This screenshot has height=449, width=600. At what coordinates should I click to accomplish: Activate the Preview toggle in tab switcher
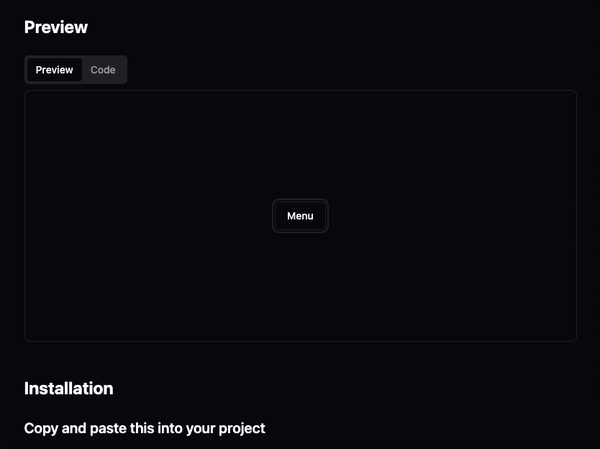pos(54,70)
